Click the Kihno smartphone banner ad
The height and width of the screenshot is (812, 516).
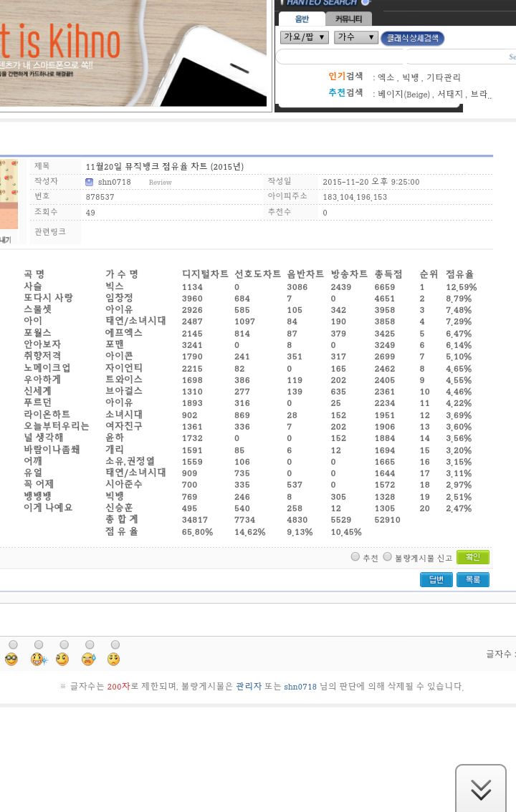(x=134, y=53)
